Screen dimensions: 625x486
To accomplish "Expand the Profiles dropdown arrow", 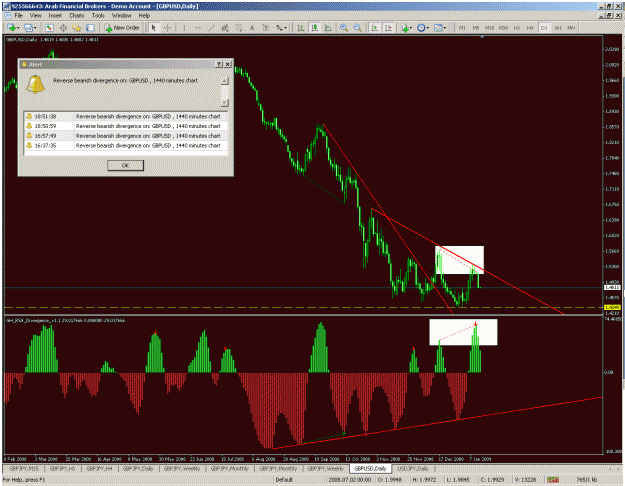I will (35, 28).
